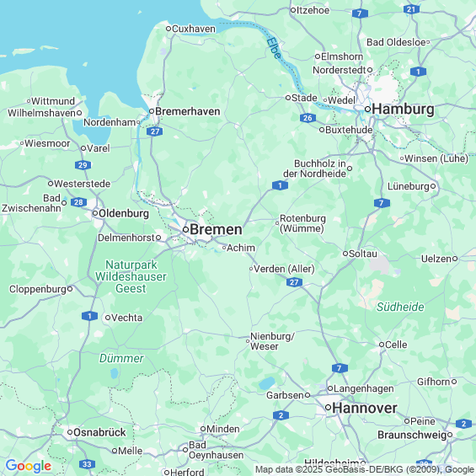
Task: Click the Südheide region label
Action: (x=400, y=307)
